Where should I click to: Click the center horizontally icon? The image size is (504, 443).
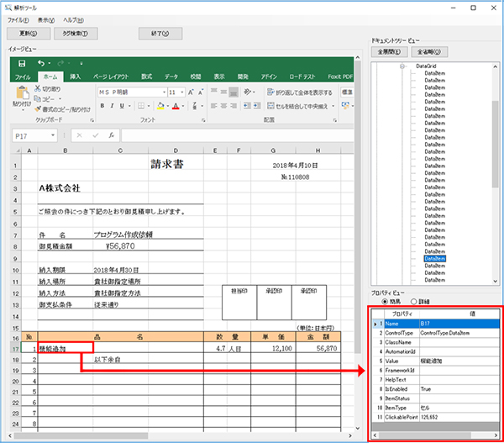tap(223, 106)
